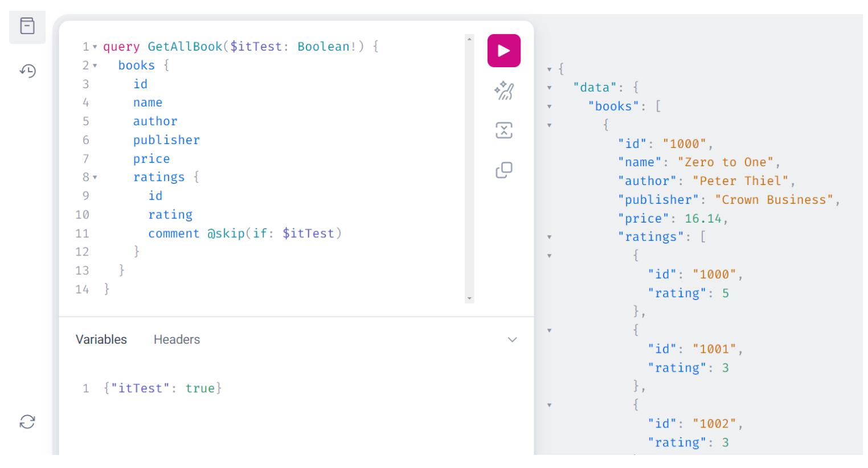
Task: Click "Zero to One" in the response
Action: pos(726,162)
